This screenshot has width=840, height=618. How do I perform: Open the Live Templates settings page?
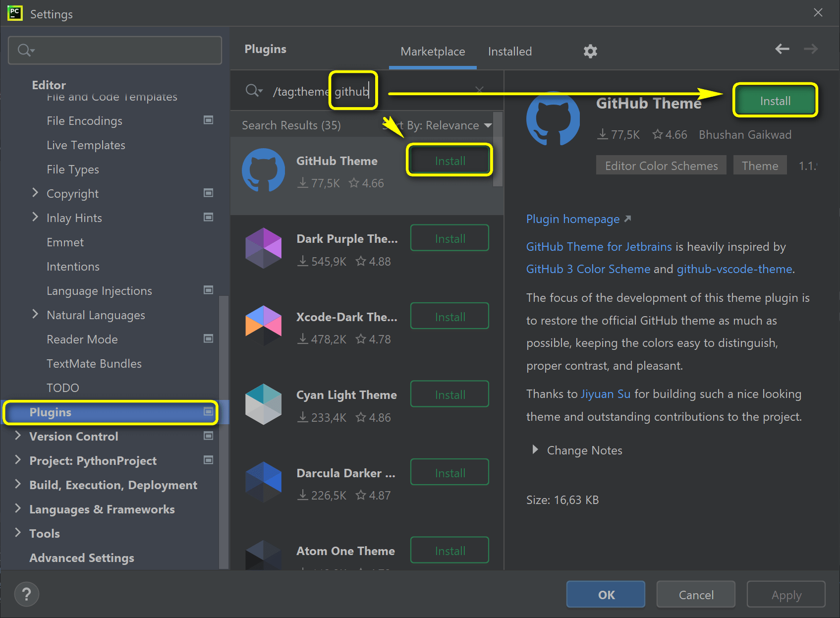pos(86,145)
